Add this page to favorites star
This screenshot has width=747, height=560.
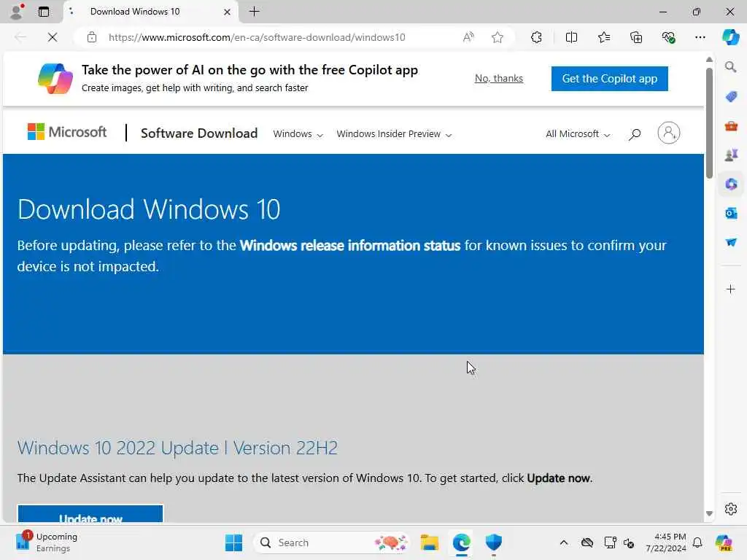tap(498, 37)
